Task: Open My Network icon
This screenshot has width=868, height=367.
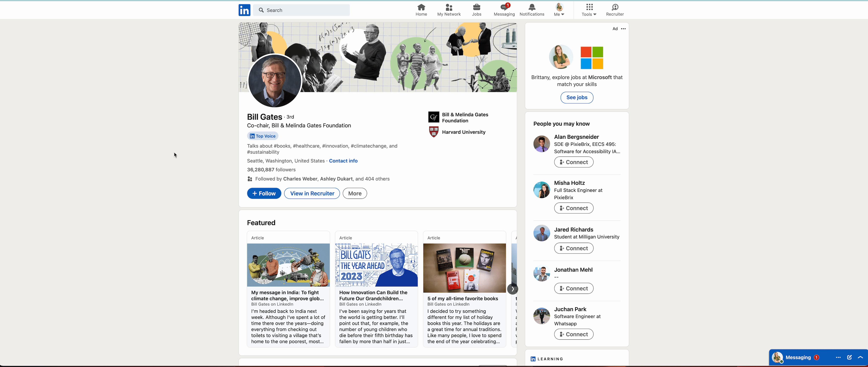Action: pyautogui.click(x=449, y=10)
